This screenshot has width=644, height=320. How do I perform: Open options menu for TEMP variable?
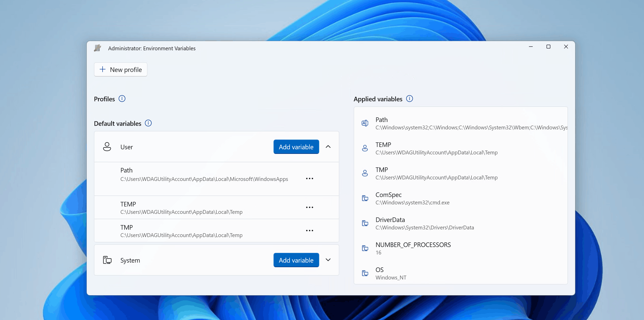point(310,207)
